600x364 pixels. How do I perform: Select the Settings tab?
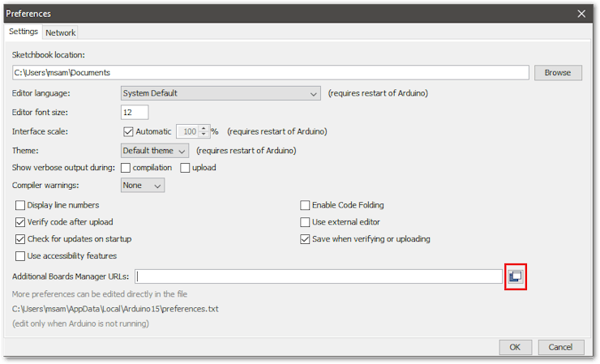click(24, 32)
